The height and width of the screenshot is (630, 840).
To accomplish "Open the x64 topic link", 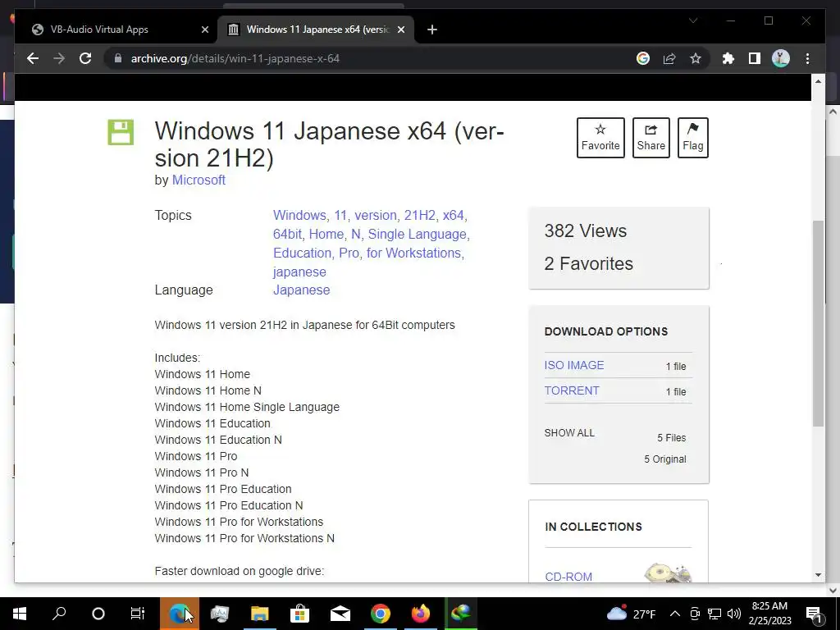I will pyautogui.click(x=453, y=216).
